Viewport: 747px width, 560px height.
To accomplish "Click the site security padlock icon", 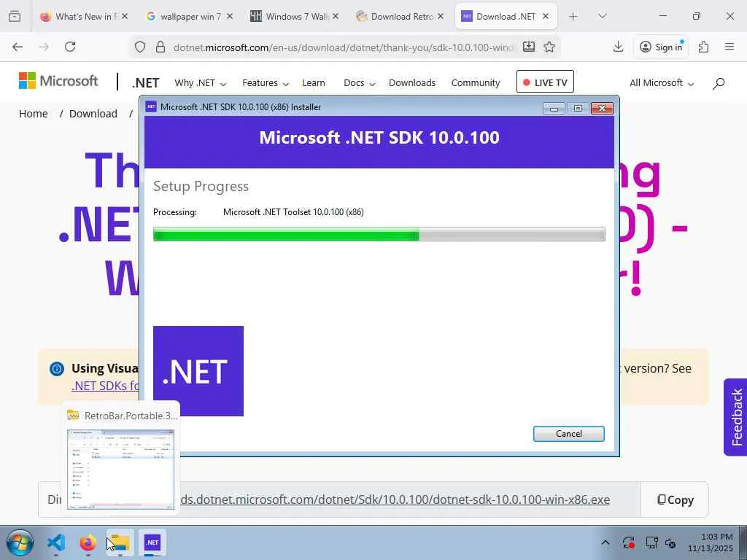I will (160, 47).
